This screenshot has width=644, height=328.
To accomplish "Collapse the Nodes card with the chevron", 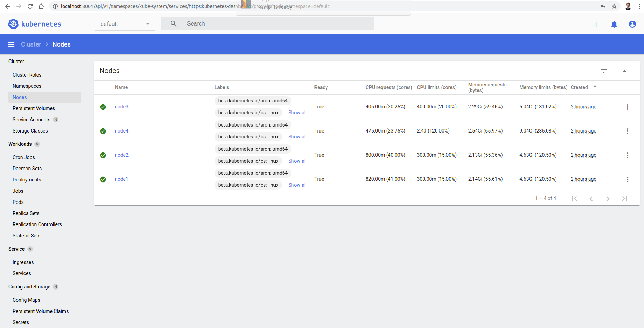I will [x=625, y=71].
